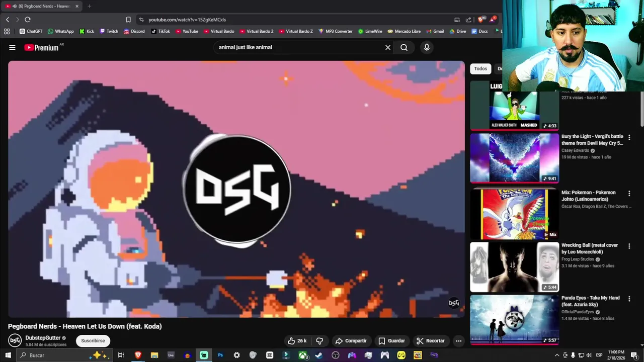Go to YouTube Premium home logo
This screenshot has width=644, height=362.
(x=41, y=47)
